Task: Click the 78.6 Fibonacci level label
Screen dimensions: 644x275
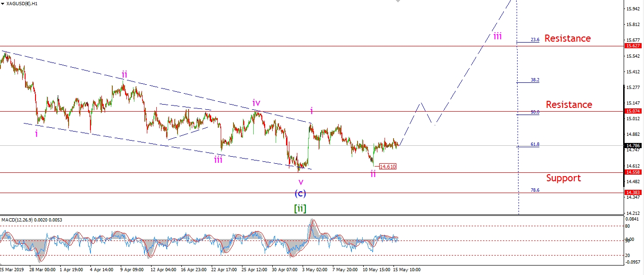Action: pyautogui.click(x=535, y=190)
